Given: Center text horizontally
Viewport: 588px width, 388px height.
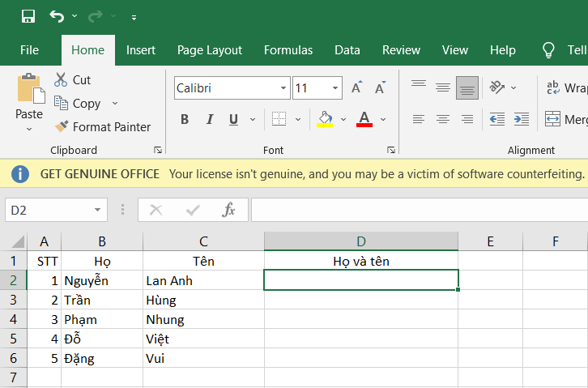Looking at the screenshot, I should click(x=443, y=119).
